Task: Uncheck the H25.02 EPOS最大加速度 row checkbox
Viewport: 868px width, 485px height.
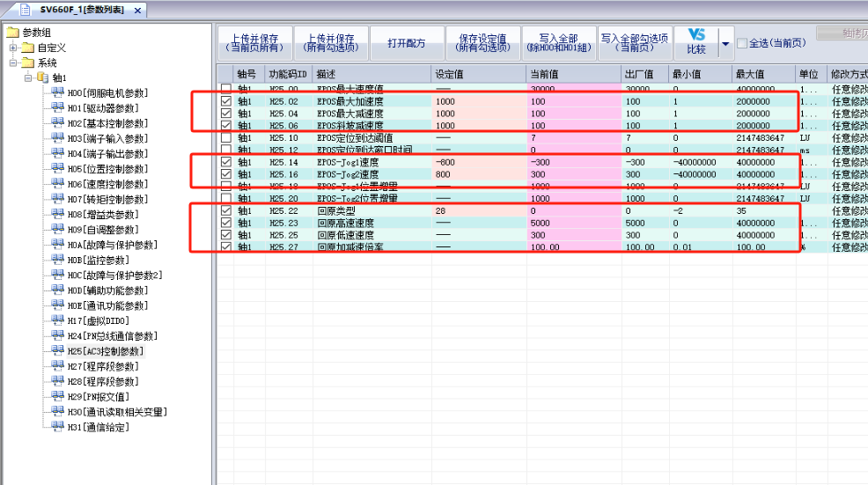Action: coord(226,101)
